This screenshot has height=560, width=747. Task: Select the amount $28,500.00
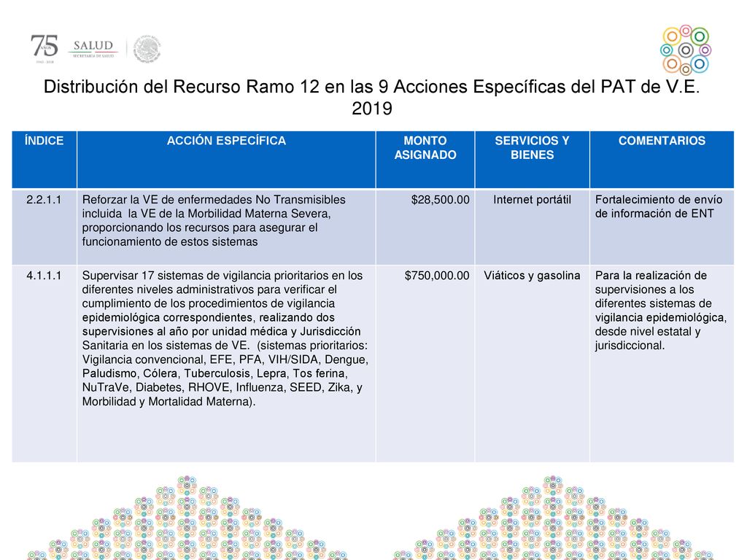click(440, 200)
